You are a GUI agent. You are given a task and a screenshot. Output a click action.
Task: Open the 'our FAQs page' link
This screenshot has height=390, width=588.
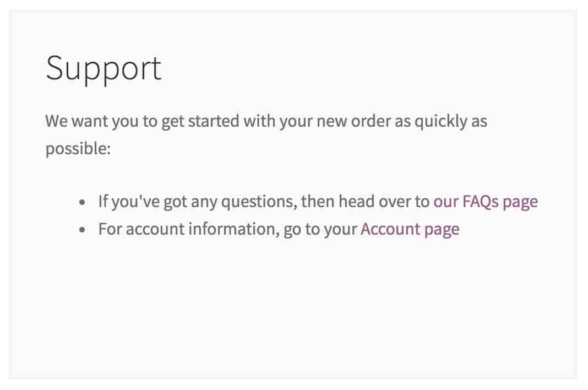486,202
